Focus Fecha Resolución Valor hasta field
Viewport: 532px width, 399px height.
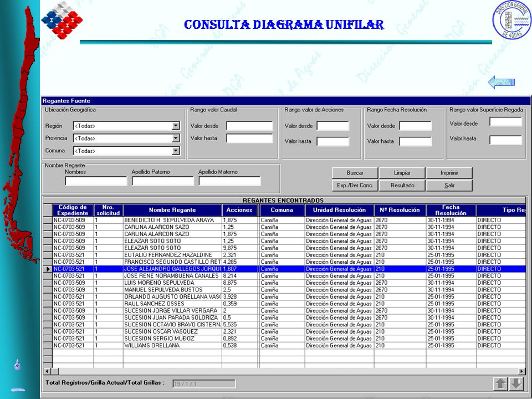click(415, 141)
